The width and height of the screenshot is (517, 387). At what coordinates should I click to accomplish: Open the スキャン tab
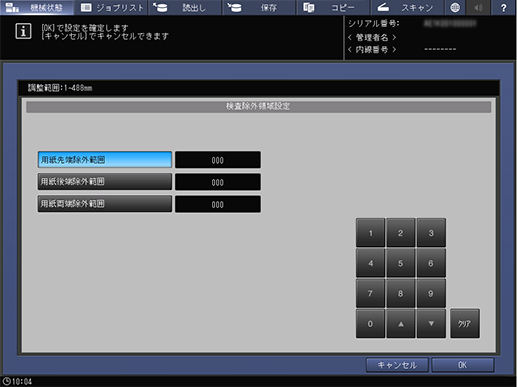click(x=407, y=7)
